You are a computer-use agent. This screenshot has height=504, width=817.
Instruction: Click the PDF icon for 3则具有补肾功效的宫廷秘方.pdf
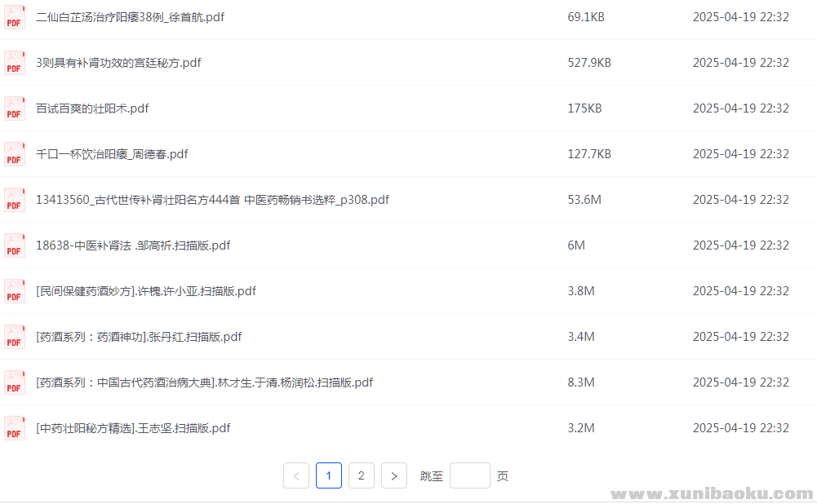tap(15, 62)
